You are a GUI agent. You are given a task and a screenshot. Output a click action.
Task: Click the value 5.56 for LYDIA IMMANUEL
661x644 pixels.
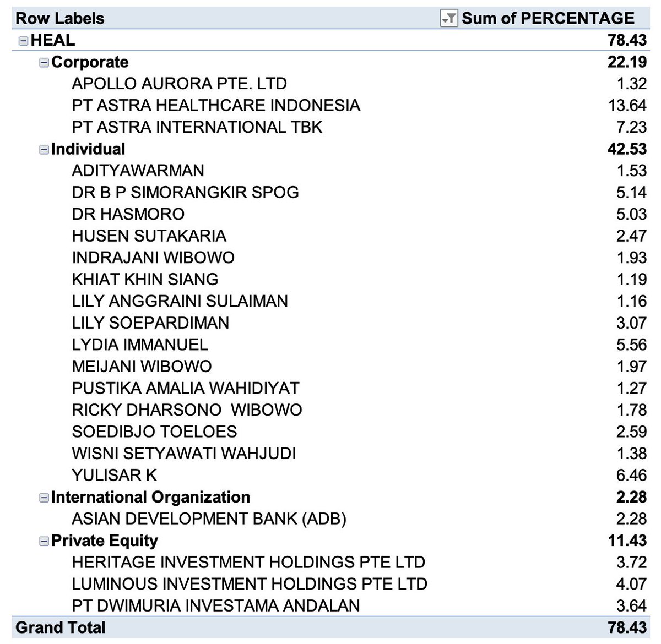(631, 345)
